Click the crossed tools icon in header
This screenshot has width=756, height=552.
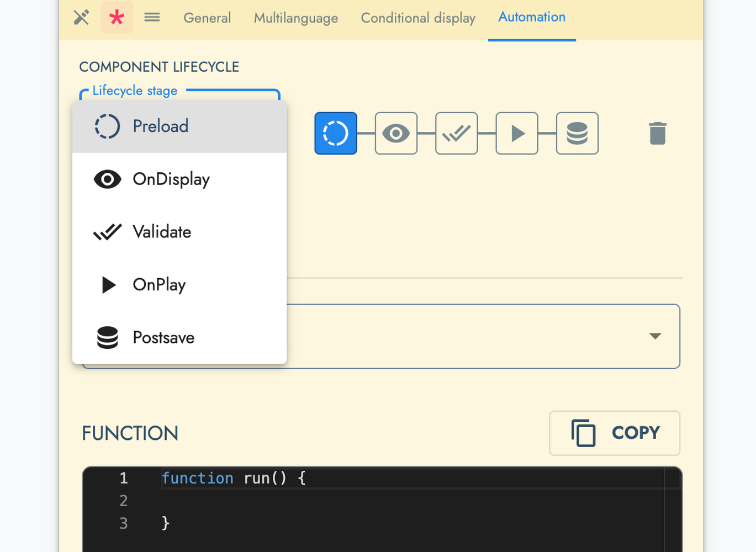click(x=81, y=18)
